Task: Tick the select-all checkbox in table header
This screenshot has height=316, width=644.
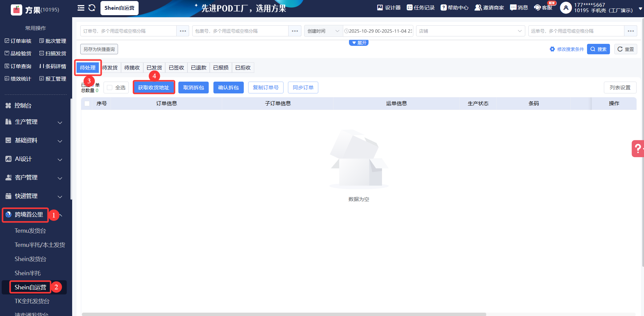Action: click(87, 104)
